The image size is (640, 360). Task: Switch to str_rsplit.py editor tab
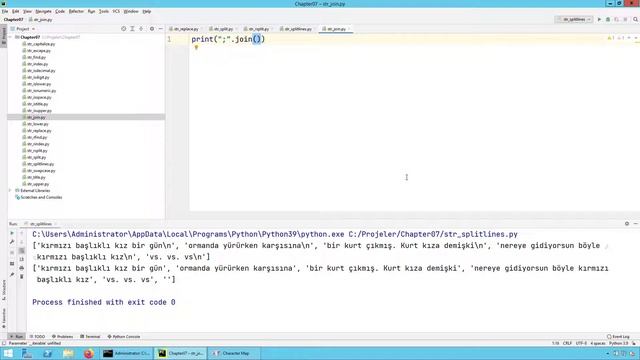click(x=259, y=29)
